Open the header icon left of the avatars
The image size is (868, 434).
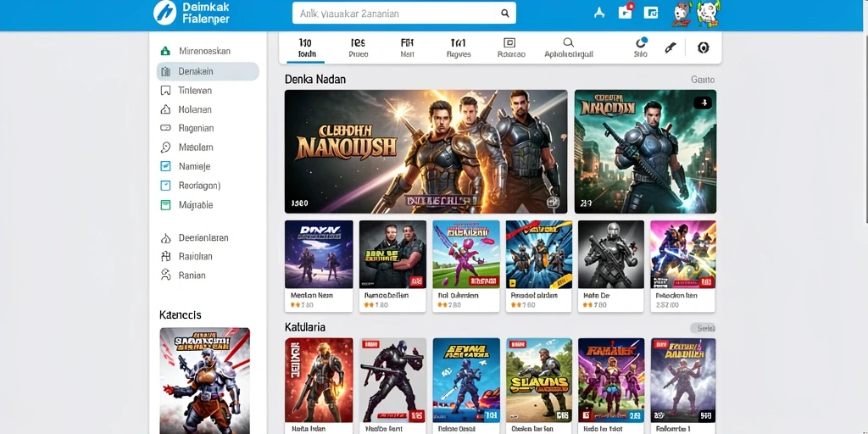(x=651, y=13)
